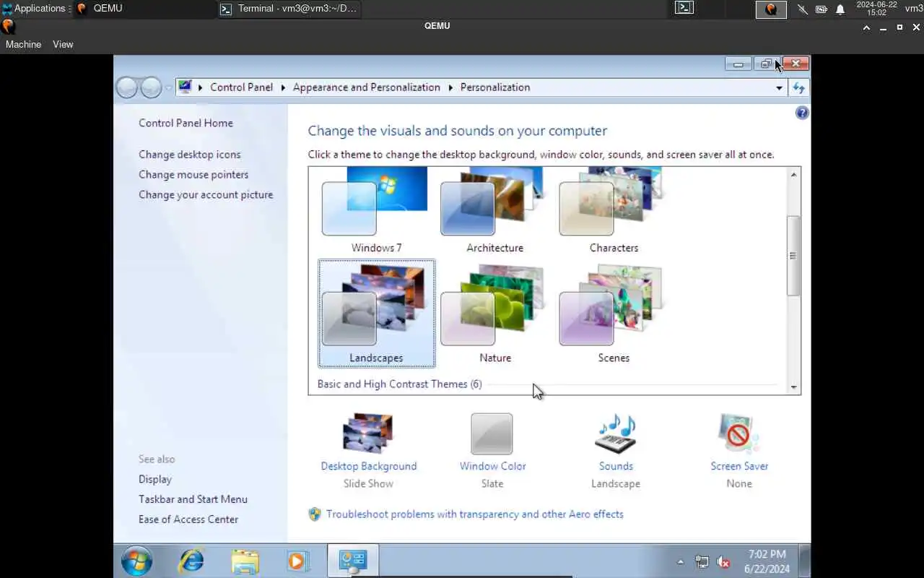Viewport: 924px width, 578px height.
Task: Expand arrow after Appearance and Personalization breadcrumb
Action: pyautogui.click(x=450, y=87)
